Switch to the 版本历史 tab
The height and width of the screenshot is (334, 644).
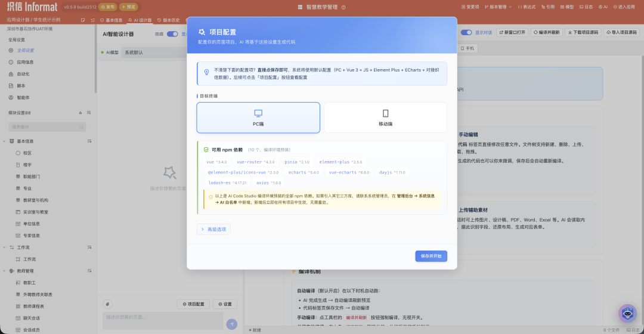coord(168,20)
